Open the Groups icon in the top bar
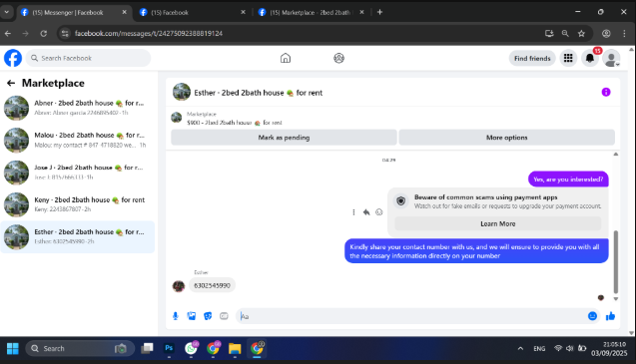The image size is (636, 364). 338,58
